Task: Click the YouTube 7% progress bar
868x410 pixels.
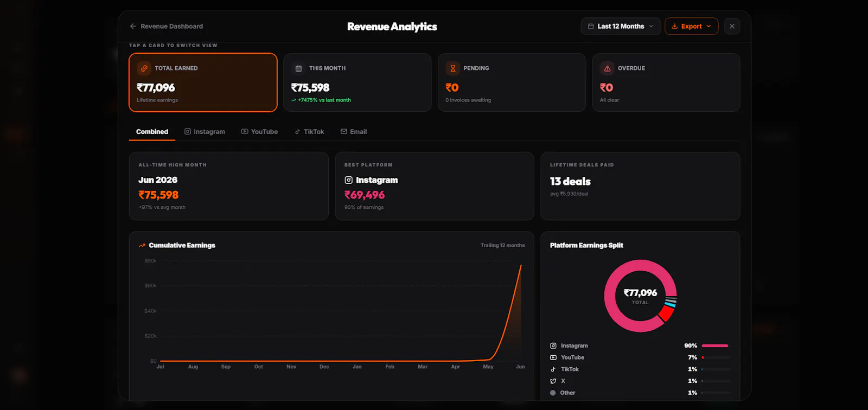Action: [x=716, y=357]
